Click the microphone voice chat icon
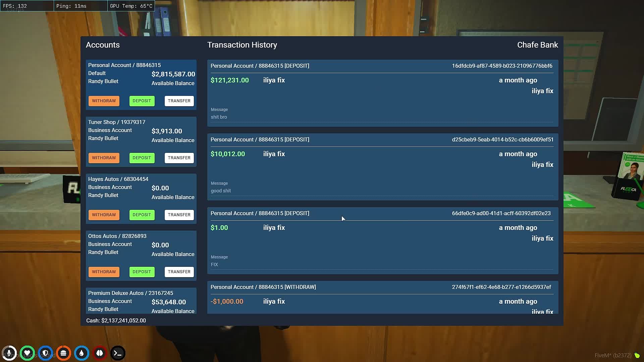Viewport: 644px width, 362px height. coord(9,353)
